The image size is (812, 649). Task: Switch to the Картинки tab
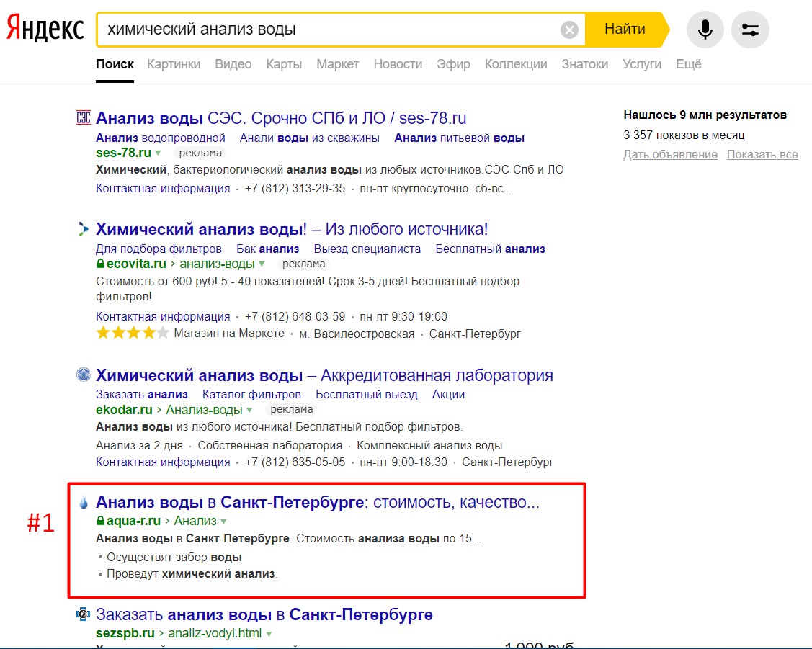click(x=174, y=64)
